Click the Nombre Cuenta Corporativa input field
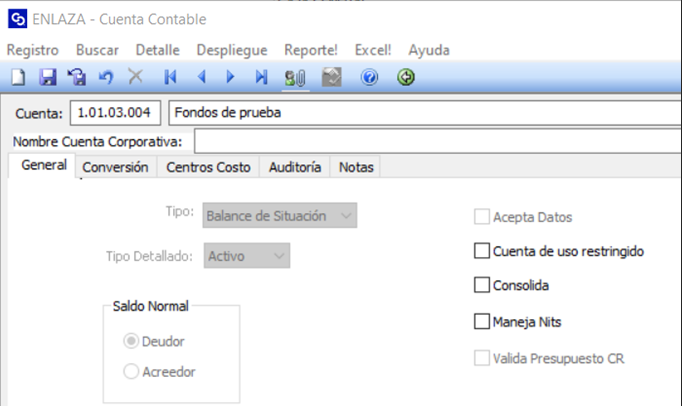 (438, 141)
